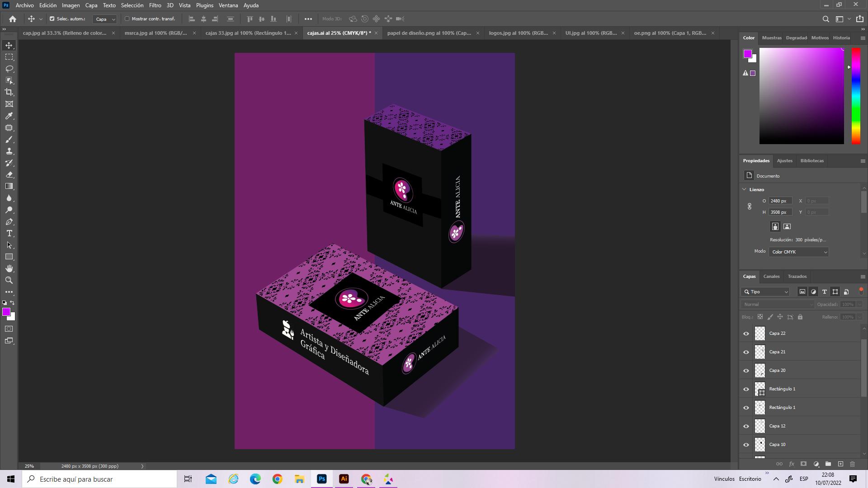The width and height of the screenshot is (868, 488).
Task: Open the Capa auto-select dropdown
Action: (105, 19)
